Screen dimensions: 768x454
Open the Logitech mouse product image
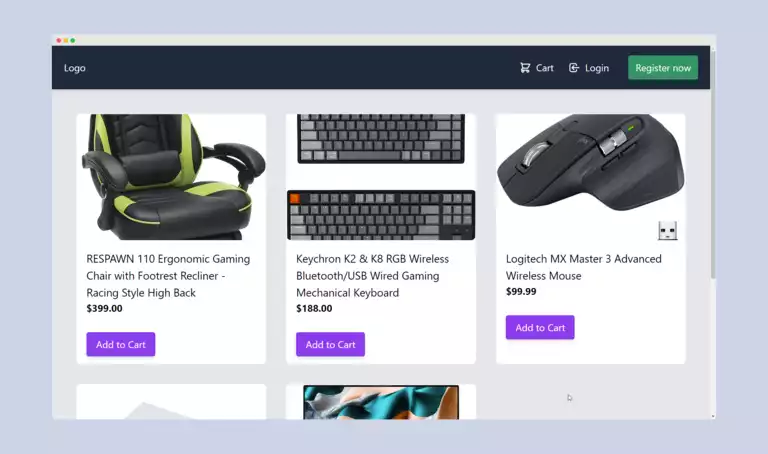591,177
